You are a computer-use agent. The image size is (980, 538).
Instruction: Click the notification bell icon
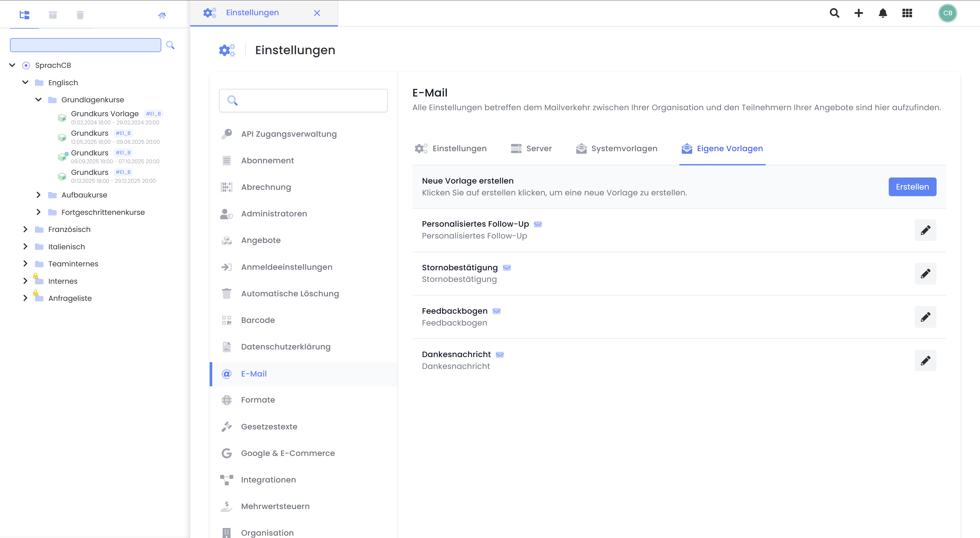(883, 13)
